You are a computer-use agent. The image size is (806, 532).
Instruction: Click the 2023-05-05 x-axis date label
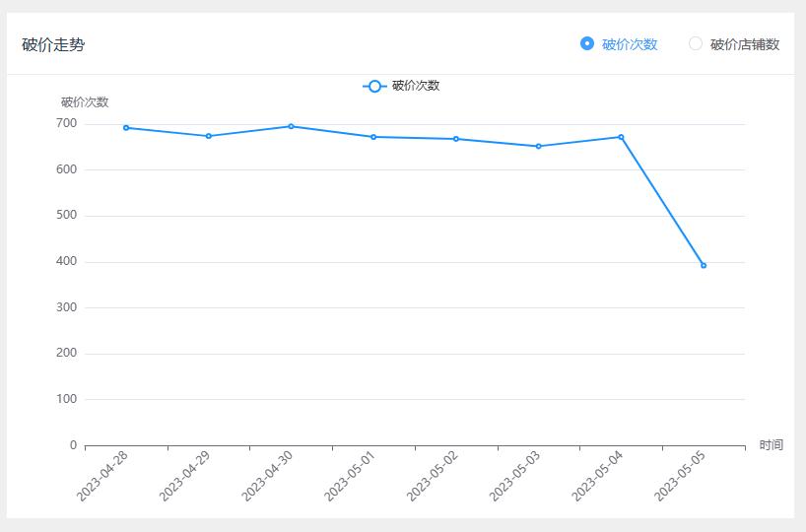pyautogui.click(x=680, y=477)
